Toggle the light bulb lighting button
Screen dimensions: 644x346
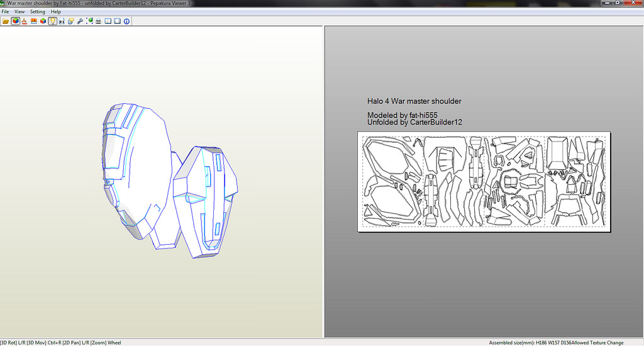pyautogui.click(x=52, y=21)
